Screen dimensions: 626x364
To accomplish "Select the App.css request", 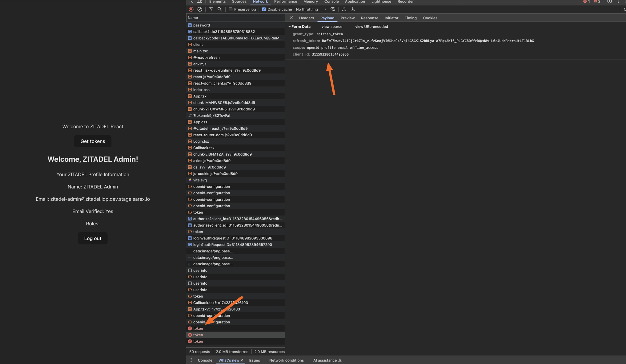I will pos(235,122).
